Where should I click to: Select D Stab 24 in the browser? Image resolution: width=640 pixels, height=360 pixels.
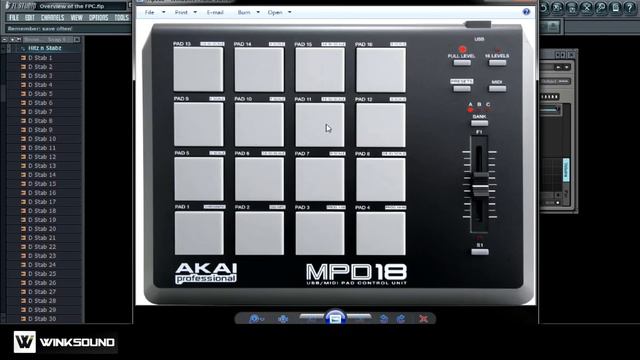pyautogui.click(x=42, y=264)
